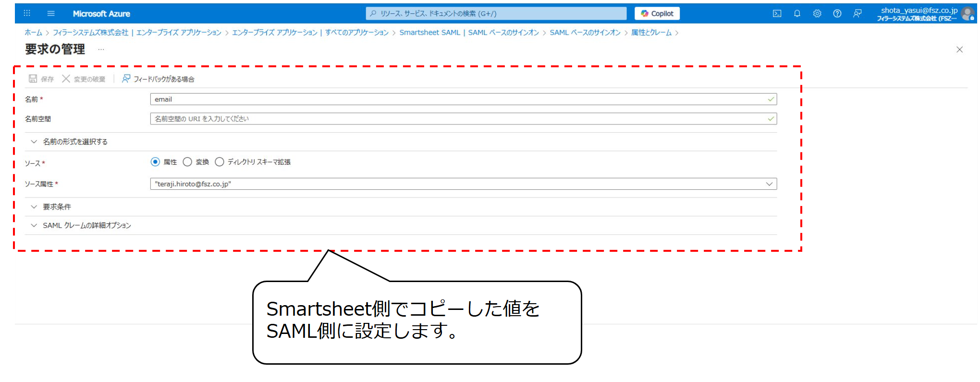Click the user avatar picture

tap(968, 13)
